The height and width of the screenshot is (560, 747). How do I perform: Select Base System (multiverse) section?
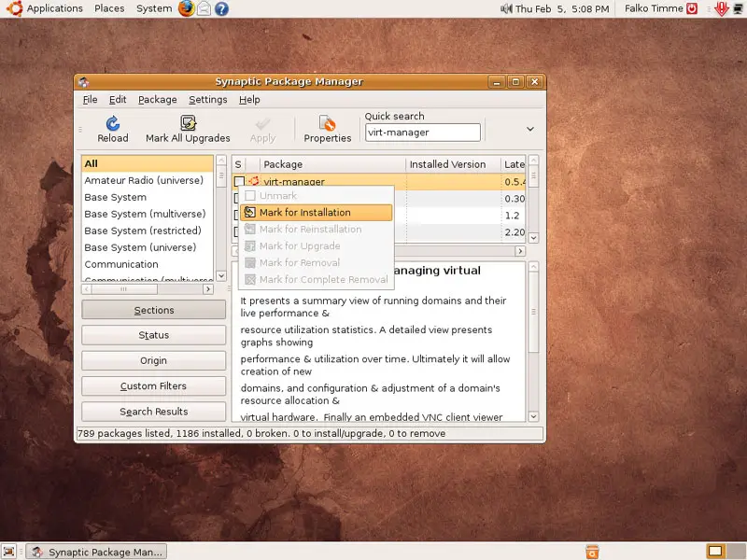pos(148,214)
